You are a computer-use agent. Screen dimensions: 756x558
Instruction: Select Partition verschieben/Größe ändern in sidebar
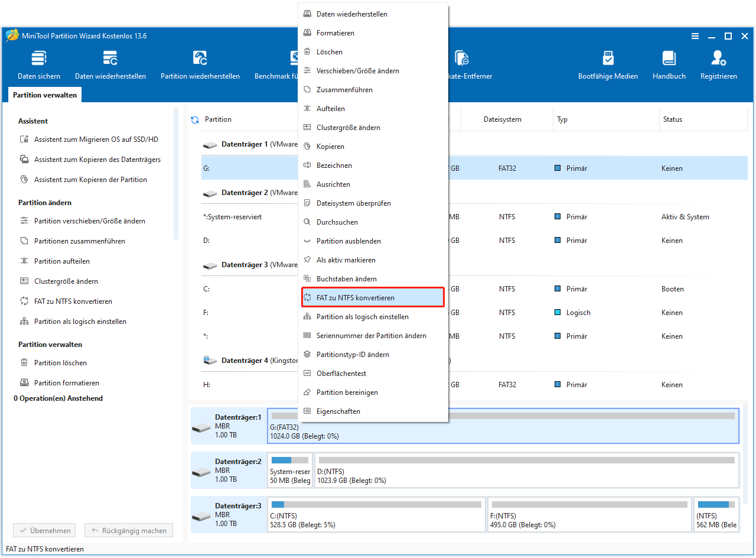tap(83, 221)
